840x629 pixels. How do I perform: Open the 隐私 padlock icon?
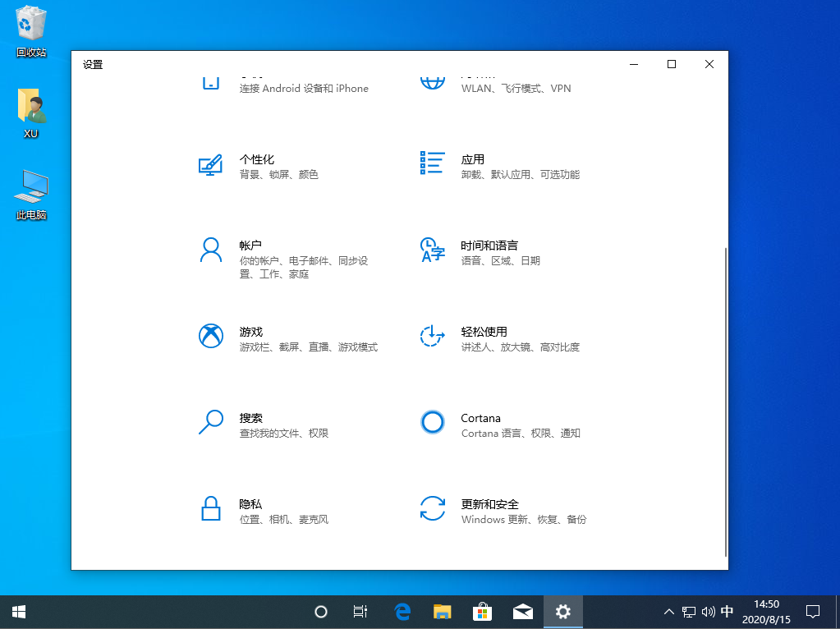coord(211,508)
